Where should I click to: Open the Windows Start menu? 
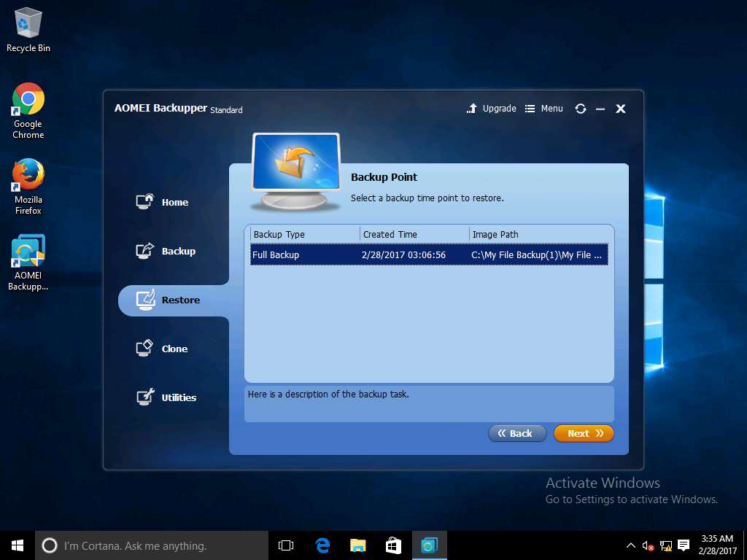18,545
